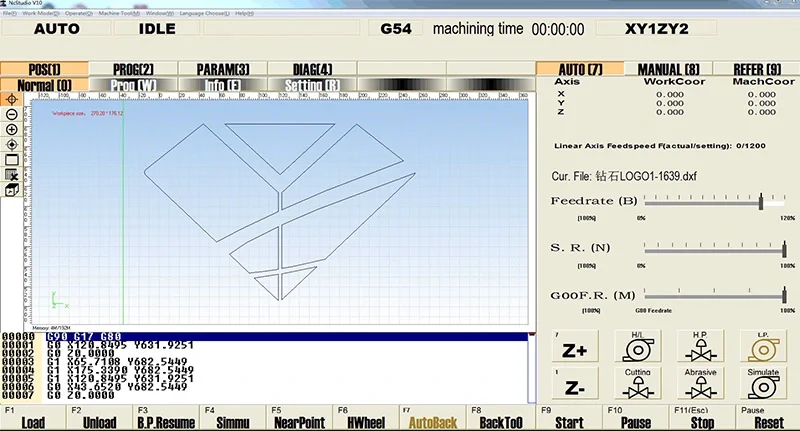Click the XY1ZY2 axis field

click(x=657, y=29)
